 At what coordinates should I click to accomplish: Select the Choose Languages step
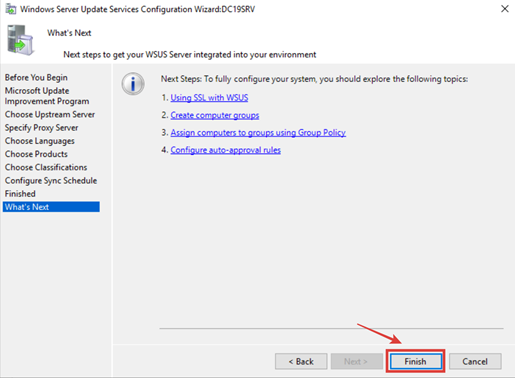[x=40, y=141]
